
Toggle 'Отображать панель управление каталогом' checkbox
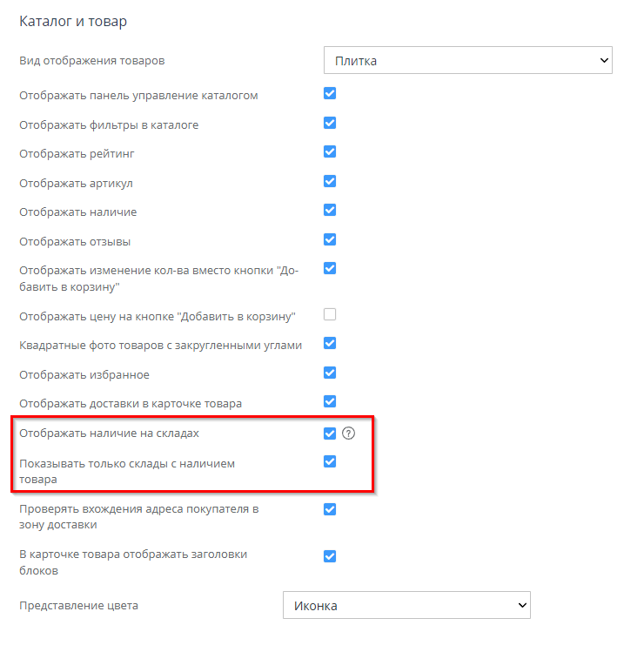[330, 94]
